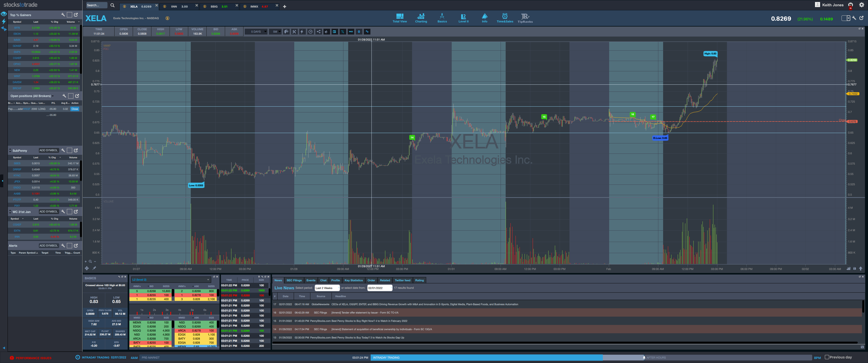Screen dimensions: 868x363
Task: Toggle the H/L high-low labels icon
Action: point(343,32)
